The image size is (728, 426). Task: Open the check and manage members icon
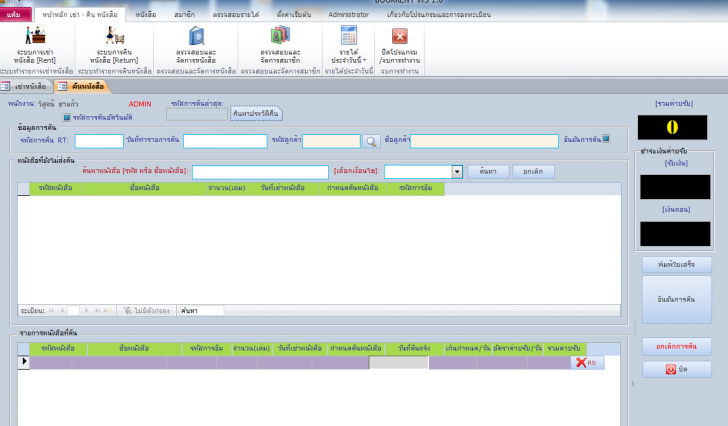click(x=280, y=35)
